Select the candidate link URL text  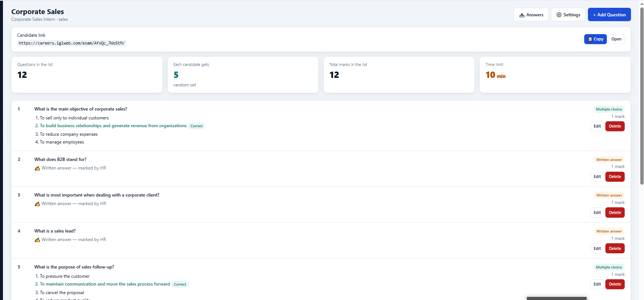(72, 43)
